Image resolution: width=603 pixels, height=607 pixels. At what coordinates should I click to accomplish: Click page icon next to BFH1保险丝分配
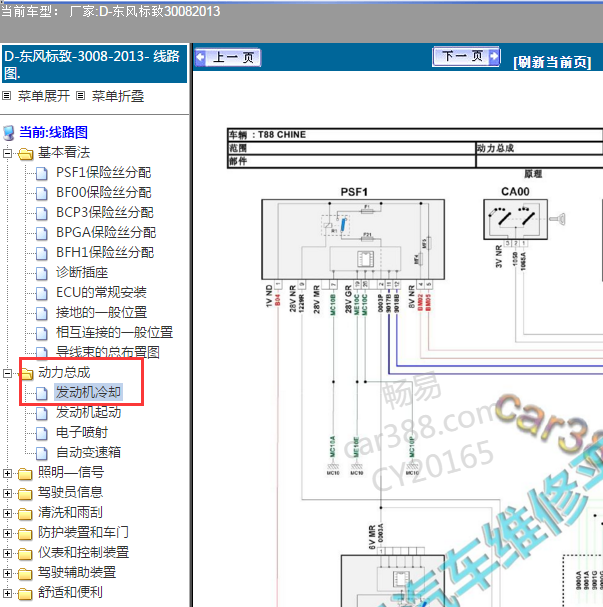pos(42,253)
